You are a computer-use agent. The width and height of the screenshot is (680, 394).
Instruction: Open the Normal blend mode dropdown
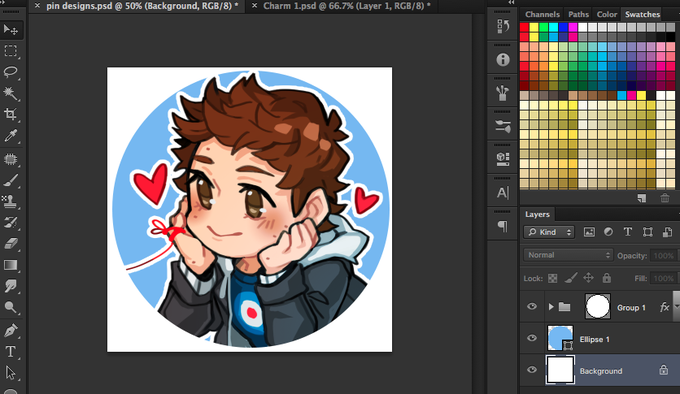568,255
